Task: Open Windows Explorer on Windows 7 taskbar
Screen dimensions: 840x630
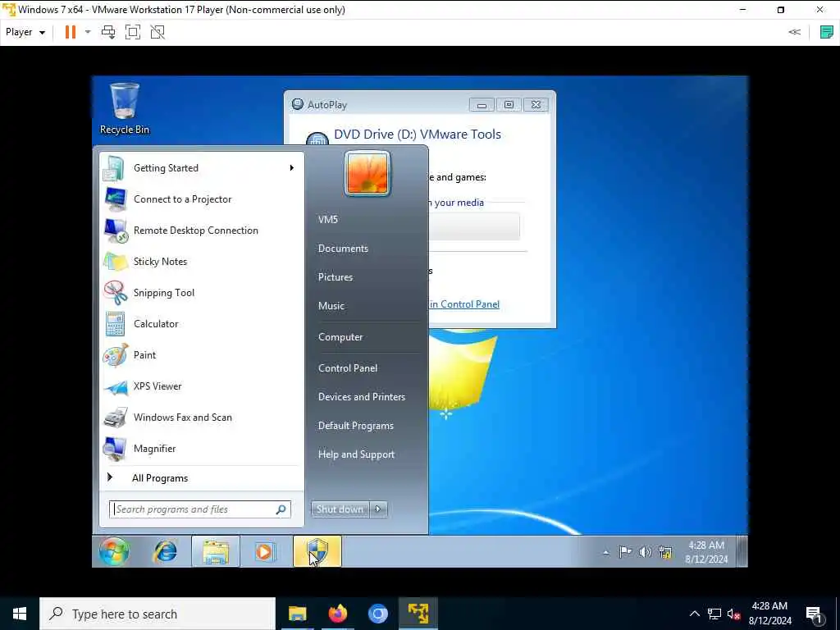Action: tap(216, 551)
